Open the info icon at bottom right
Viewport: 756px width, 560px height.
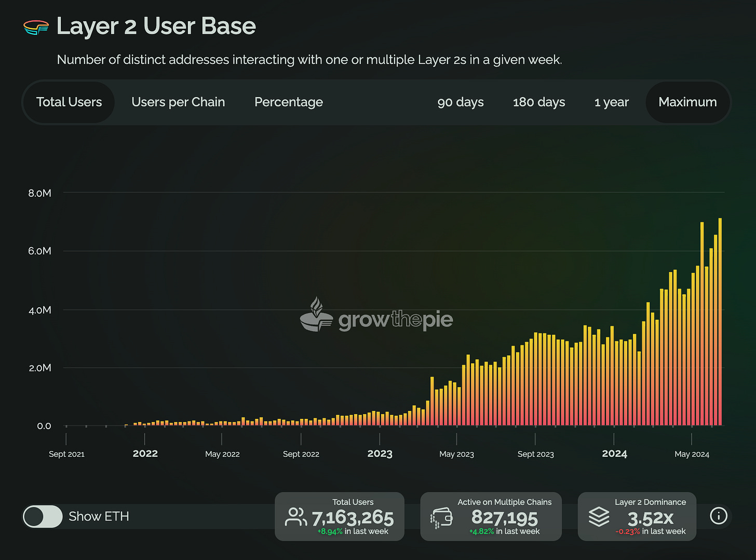[719, 516]
